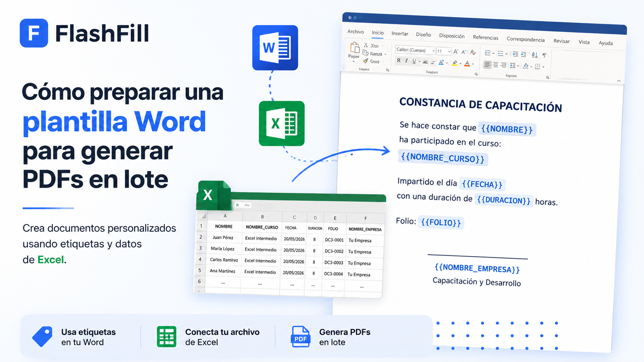Click the paragraph shading bucket icon

click(526, 66)
